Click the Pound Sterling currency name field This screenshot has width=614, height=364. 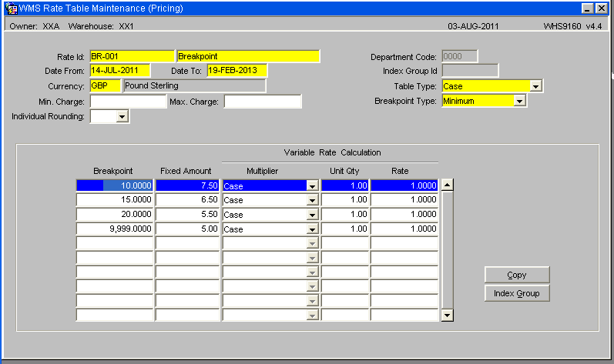pos(195,85)
